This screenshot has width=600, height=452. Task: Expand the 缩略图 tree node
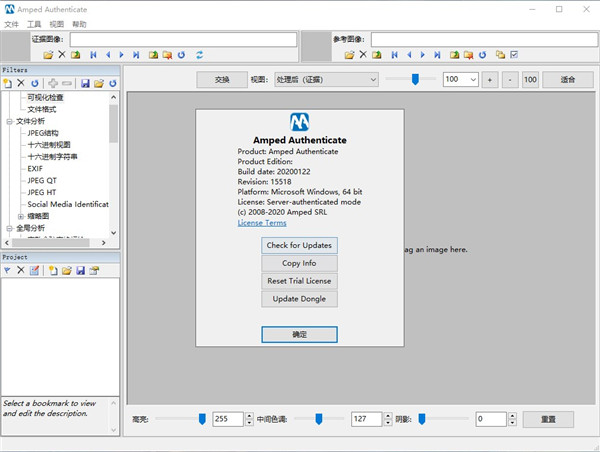(x=21, y=216)
